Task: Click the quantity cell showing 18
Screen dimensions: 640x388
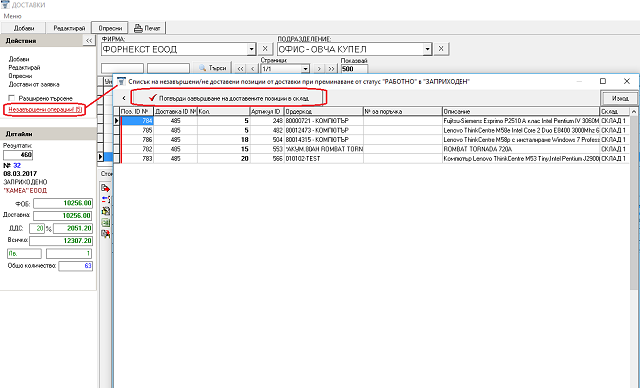Action: coord(224,140)
